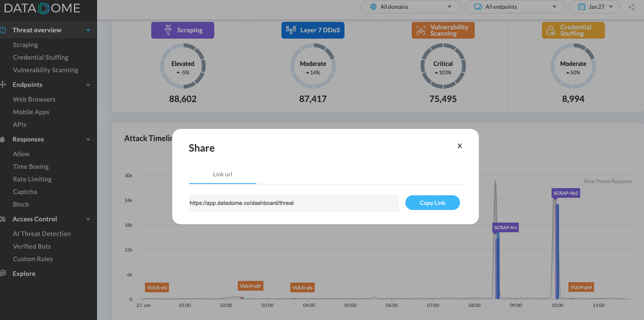The image size is (644, 320).
Task: Click the link URL input field
Action: pyautogui.click(x=294, y=203)
